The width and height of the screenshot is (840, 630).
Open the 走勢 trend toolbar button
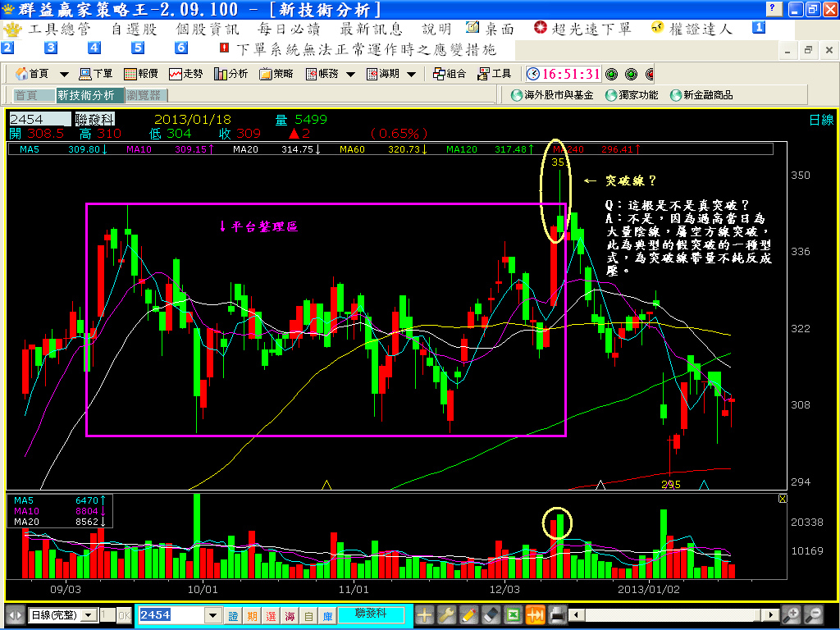(x=186, y=74)
